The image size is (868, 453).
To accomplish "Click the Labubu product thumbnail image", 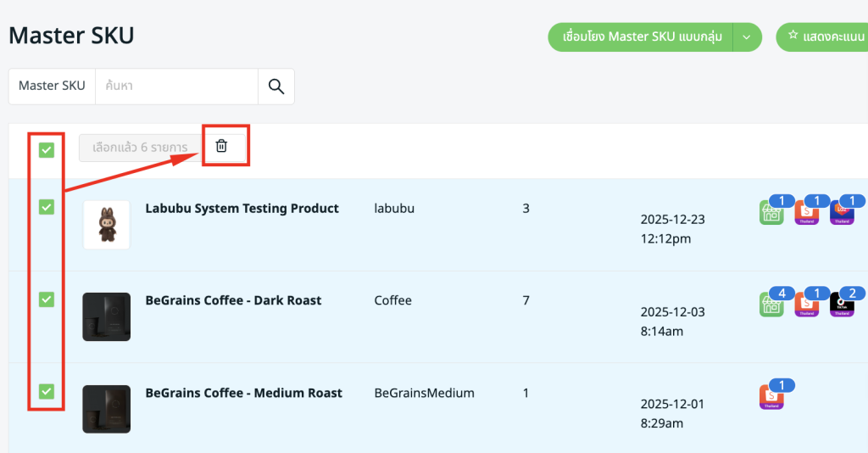I will tap(107, 225).
